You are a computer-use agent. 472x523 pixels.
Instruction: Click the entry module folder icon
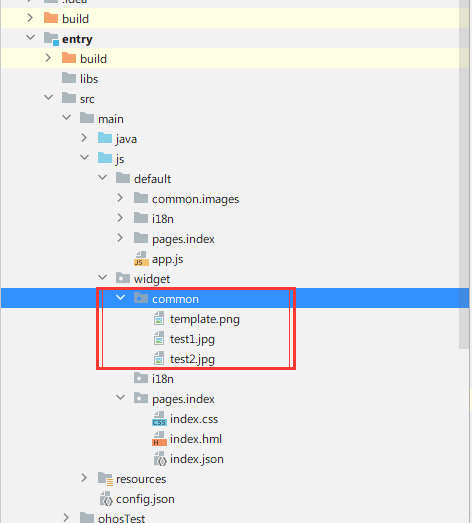click(51, 39)
